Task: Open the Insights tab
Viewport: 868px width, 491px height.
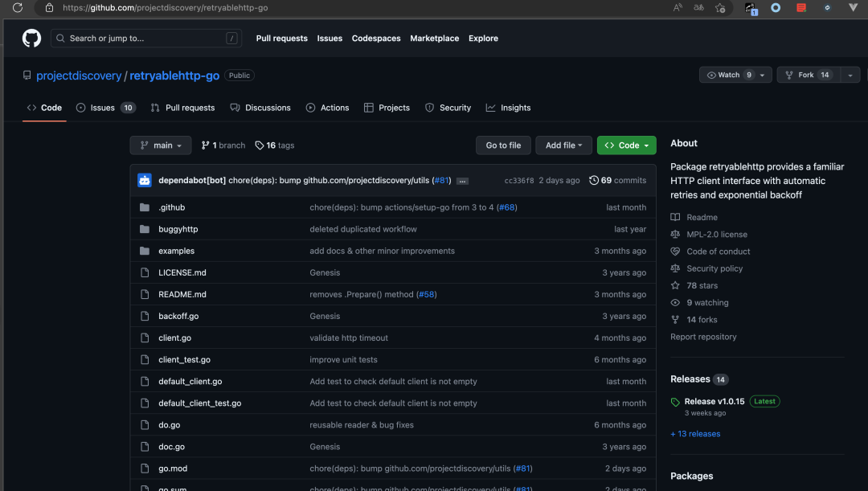Action: (508, 108)
